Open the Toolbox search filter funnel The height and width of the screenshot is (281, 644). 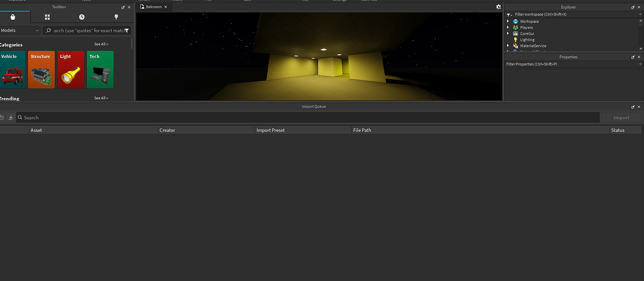127,31
